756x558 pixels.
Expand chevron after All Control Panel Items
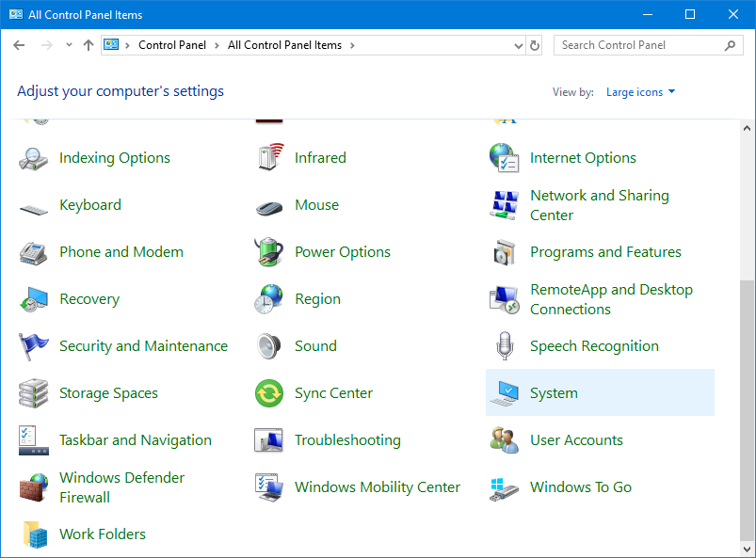pos(352,45)
